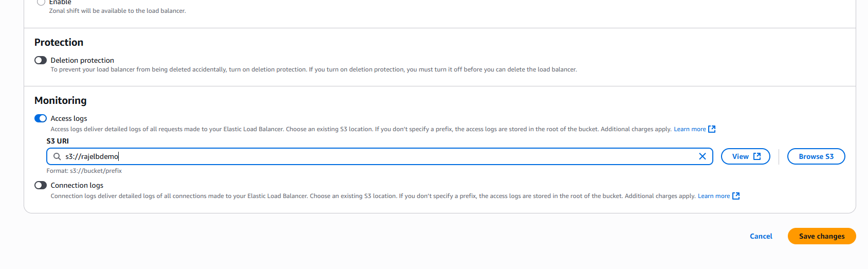Viewport: 868px width, 269px height.
Task: Clear the S3 URI field with the X icon
Action: [702, 156]
